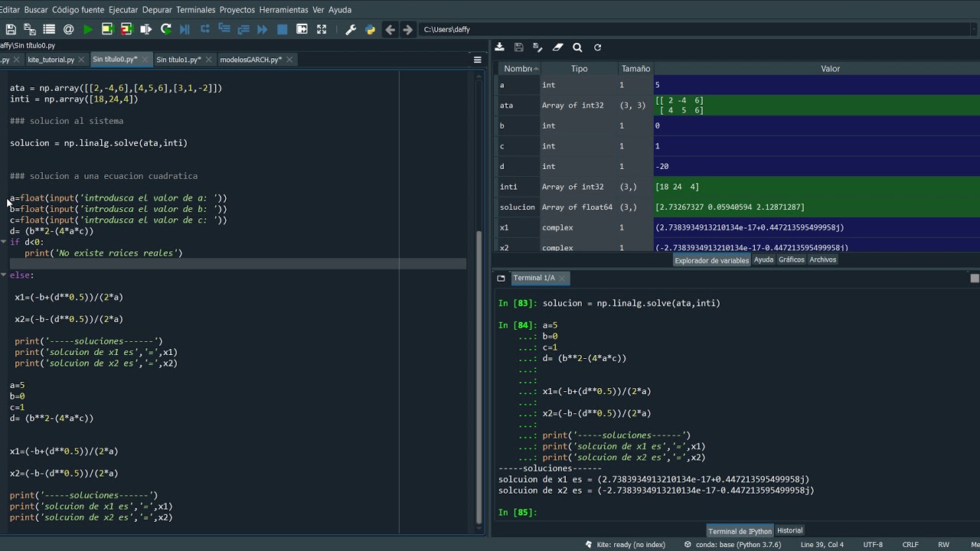980x551 pixels.
Task: Sort variables by Valor column header
Action: click(x=830, y=69)
